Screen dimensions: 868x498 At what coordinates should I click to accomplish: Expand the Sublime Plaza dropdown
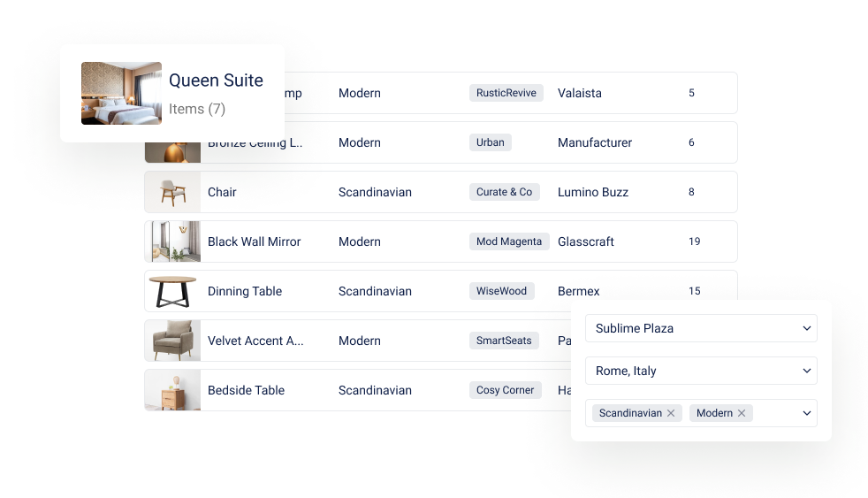pos(701,328)
